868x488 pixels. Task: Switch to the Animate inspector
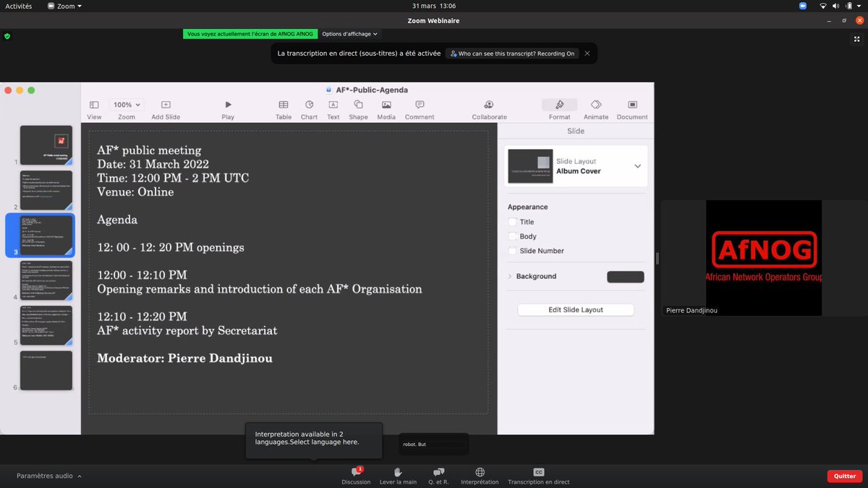click(596, 105)
